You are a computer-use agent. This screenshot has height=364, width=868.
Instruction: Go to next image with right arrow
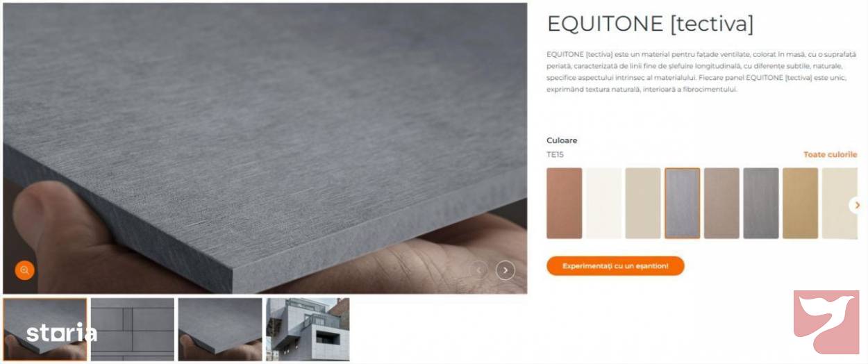click(506, 270)
